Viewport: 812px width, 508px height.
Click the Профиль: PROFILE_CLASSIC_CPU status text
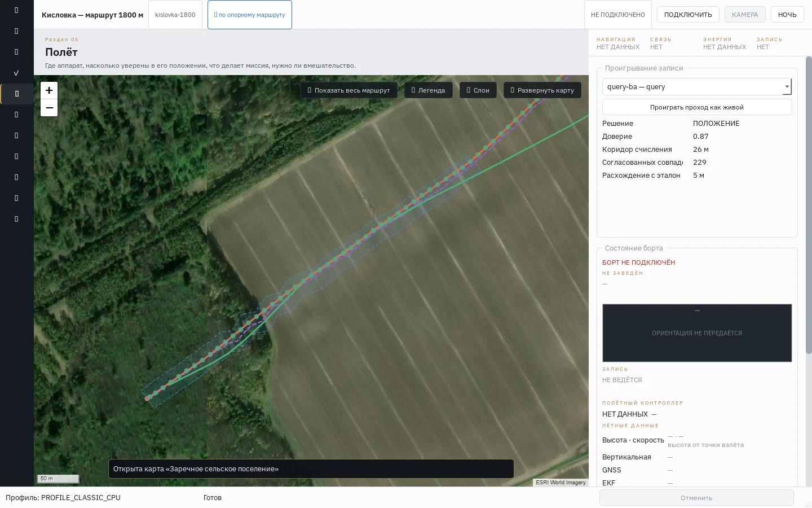click(63, 498)
